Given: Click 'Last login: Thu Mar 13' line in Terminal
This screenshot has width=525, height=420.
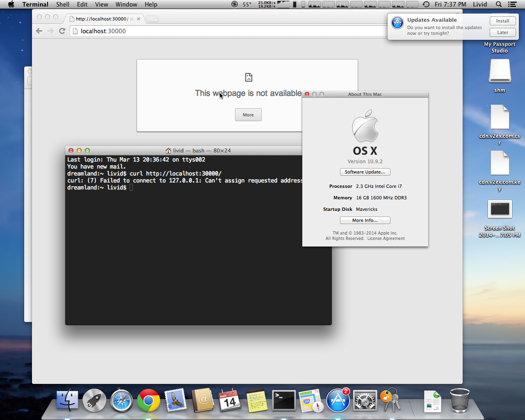Looking at the screenshot, I should (136, 160).
